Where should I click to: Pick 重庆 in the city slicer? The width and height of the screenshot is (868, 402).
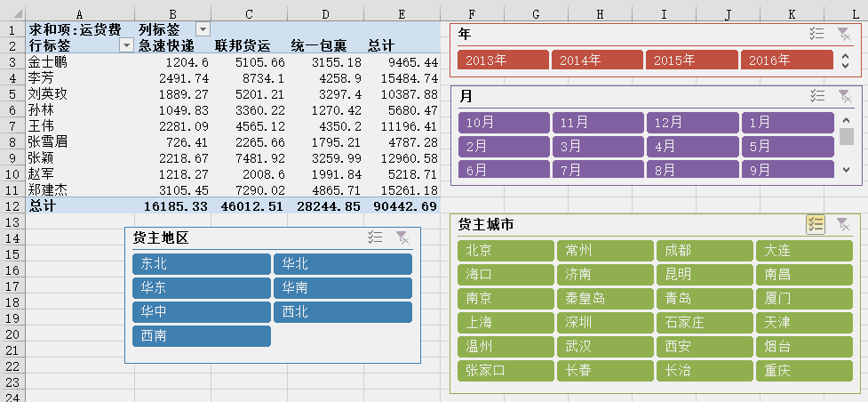tap(802, 371)
